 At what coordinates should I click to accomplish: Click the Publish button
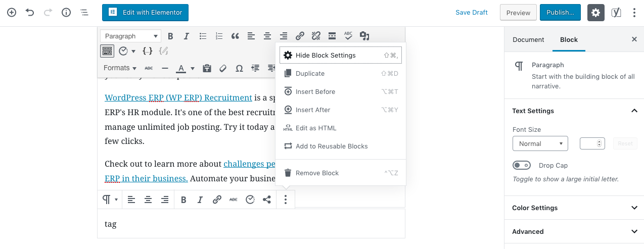point(560,13)
